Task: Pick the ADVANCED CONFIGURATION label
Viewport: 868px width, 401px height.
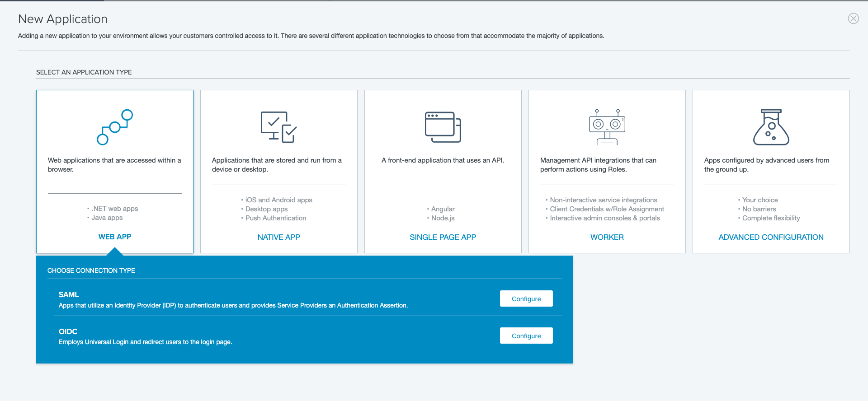Action: (771, 237)
